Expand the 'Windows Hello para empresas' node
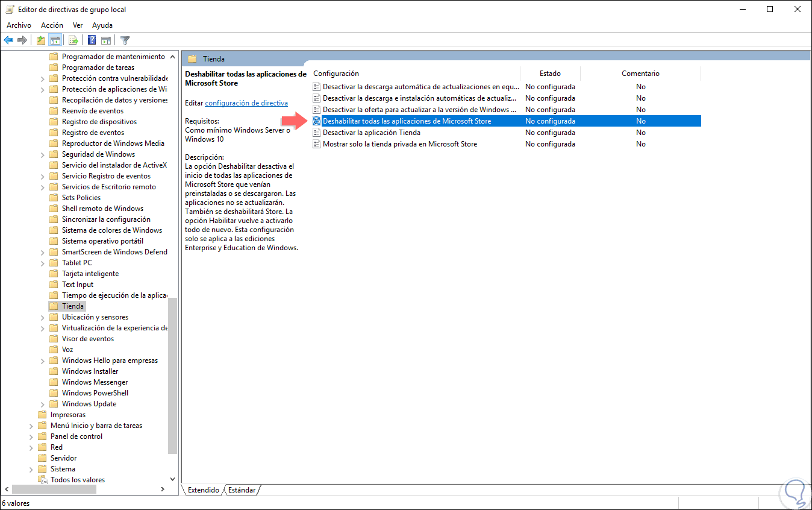The height and width of the screenshot is (510, 812). tap(43, 360)
